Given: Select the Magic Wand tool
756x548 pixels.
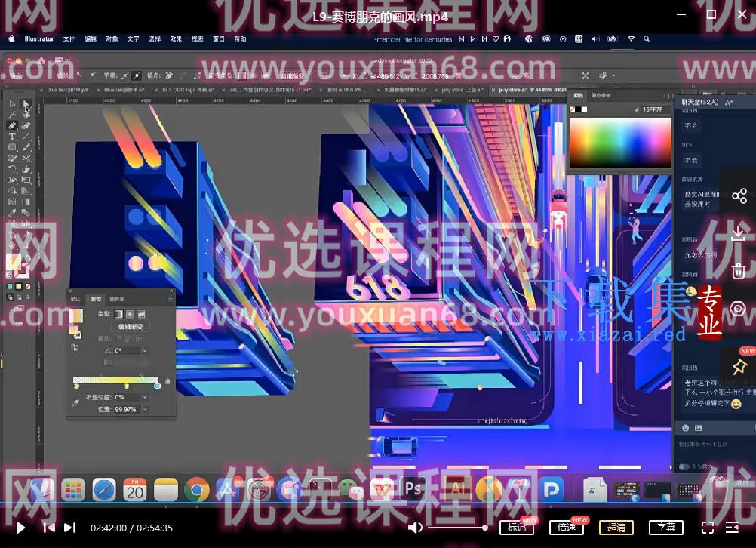Looking at the screenshot, I should 12,115.
